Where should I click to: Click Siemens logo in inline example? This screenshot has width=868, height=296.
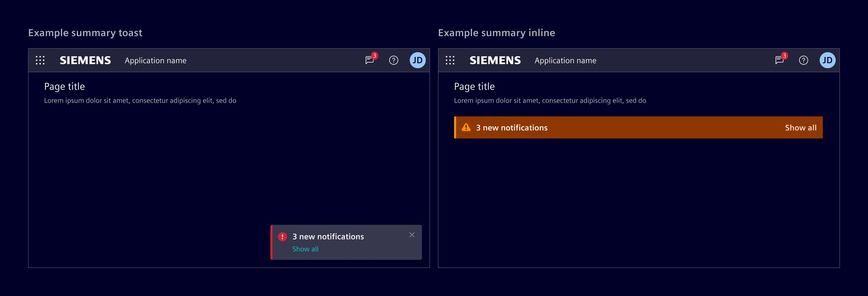tap(495, 60)
